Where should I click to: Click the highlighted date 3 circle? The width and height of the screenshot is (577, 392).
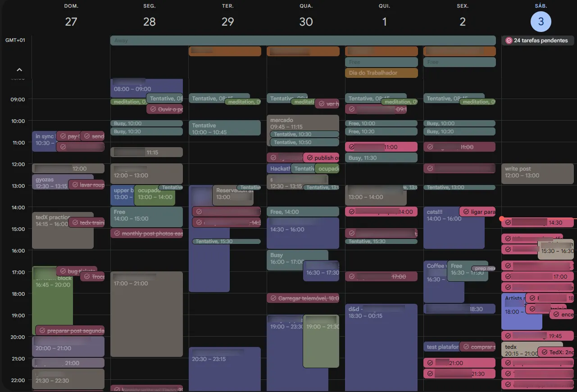tap(541, 22)
